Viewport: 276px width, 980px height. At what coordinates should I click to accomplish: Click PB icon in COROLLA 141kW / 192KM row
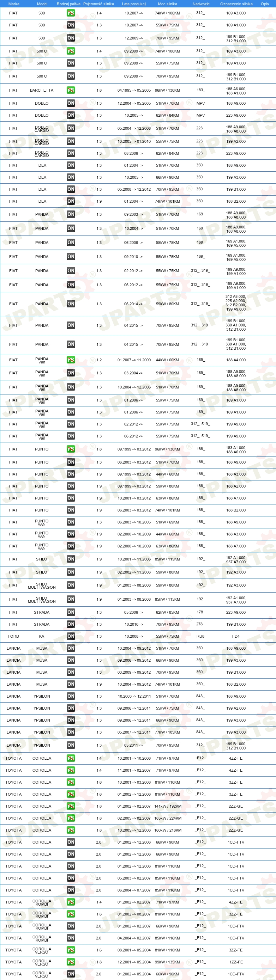pyautogui.click(x=71, y=806)
